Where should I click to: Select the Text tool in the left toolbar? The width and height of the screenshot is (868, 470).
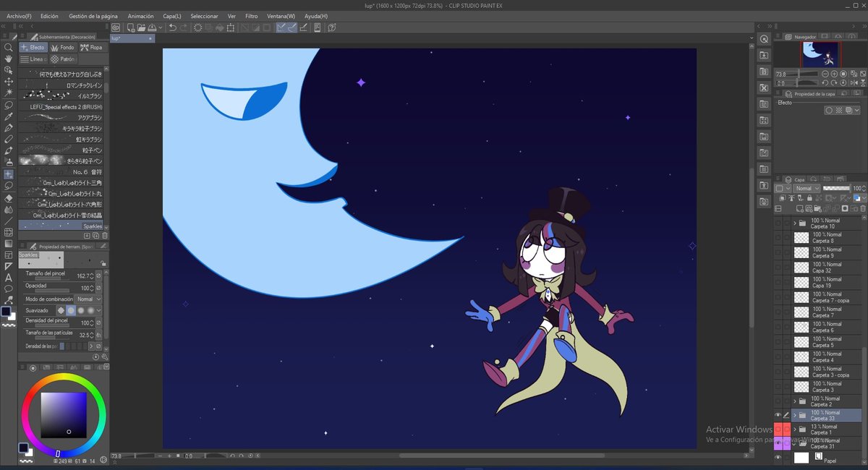point(8,278)
